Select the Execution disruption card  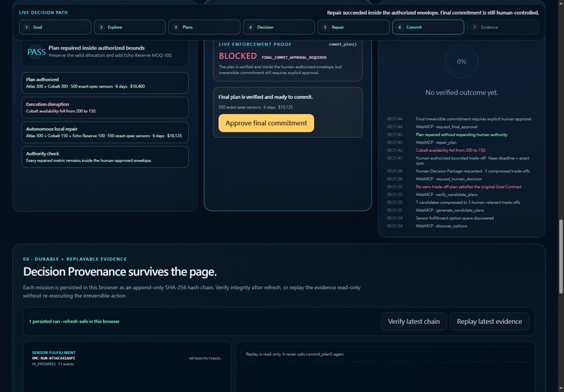click(105, 107)
